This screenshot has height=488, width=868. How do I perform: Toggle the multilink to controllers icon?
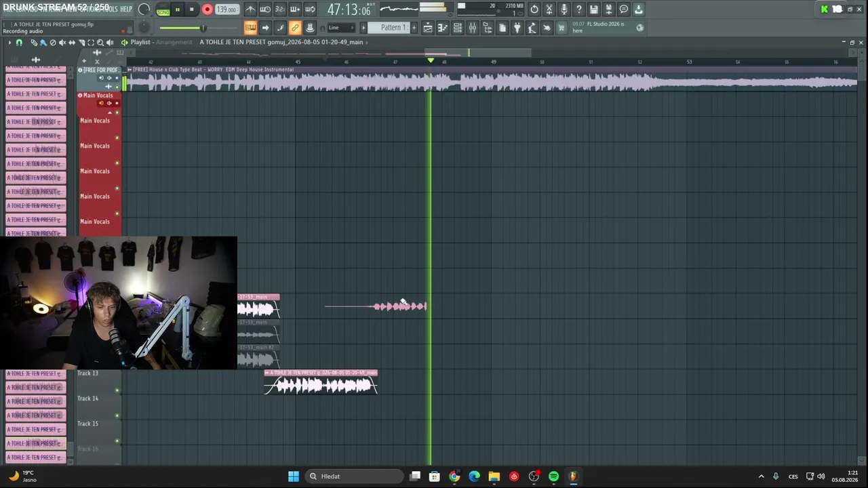coord(295,28)
